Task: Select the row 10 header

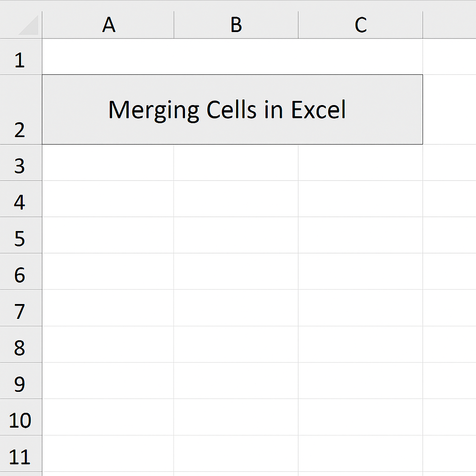Action: pyautogui.click(x=20, y=419)
